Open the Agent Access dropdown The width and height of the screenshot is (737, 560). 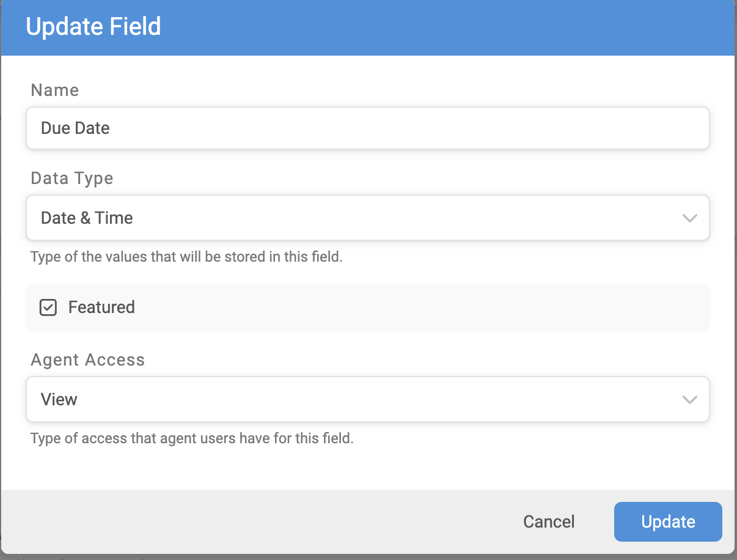click(x=367, y=399)
